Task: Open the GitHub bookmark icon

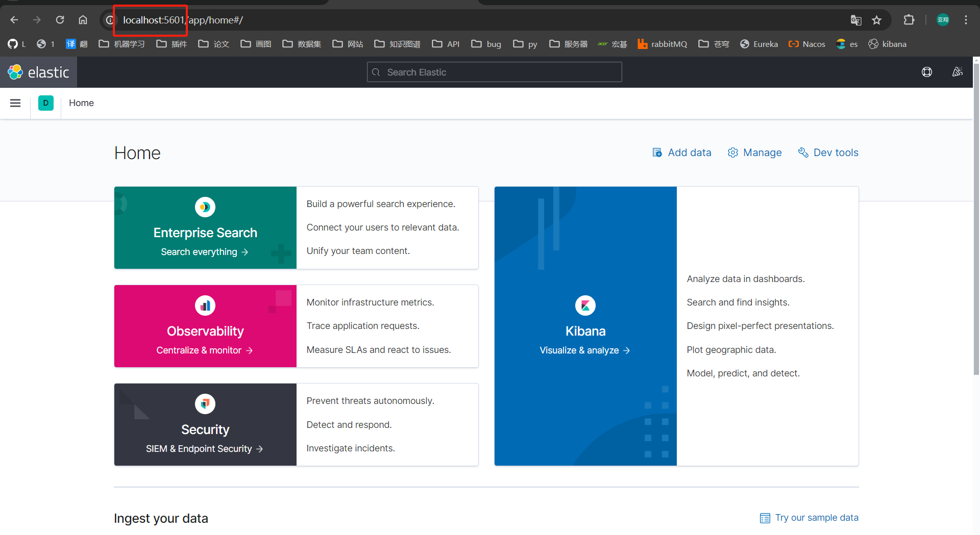Action: pyautogui.click(x=13, y=44)
